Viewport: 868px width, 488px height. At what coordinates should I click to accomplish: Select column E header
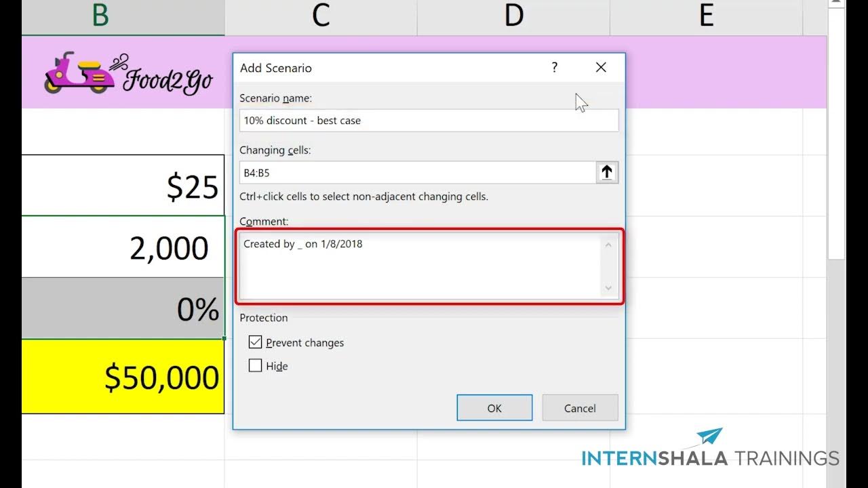tap(706, 16)
